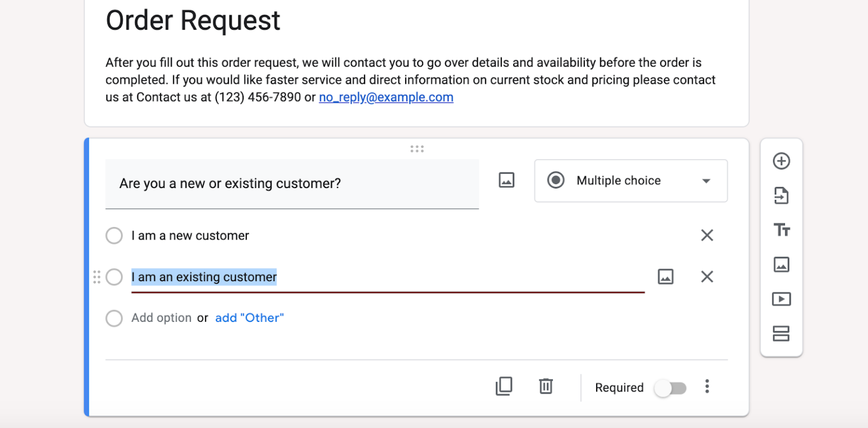The image size is (868, 428).
Task: Add a new question via the plus icon
Action: coord(782,161)
